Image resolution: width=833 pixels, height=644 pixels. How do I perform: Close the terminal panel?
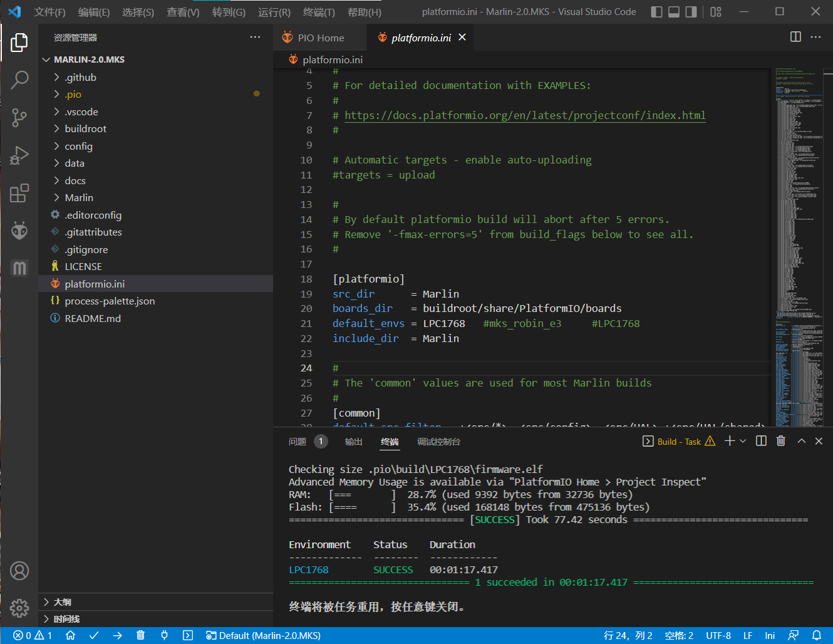point(819,441)
